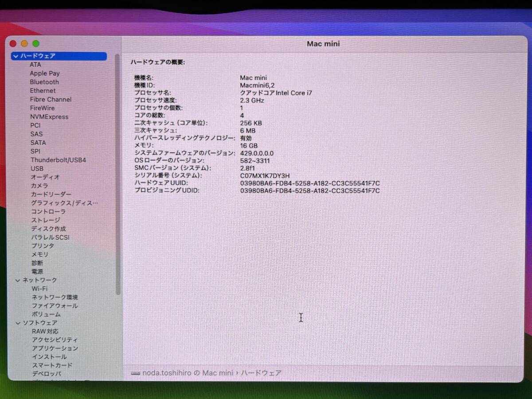Screen dimensions: 532x399
Task: Click the 256 KB L2 cache value
Action: tap(250, 123)
